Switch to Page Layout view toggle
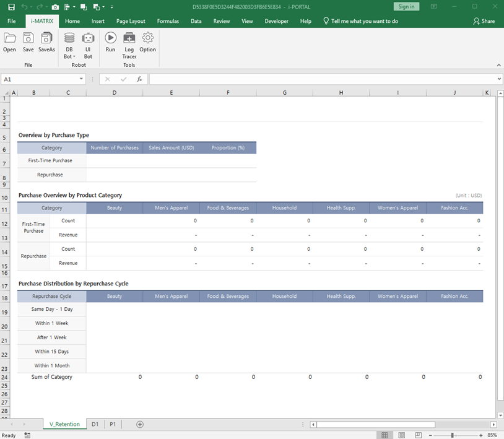 (x=401, y=435)
